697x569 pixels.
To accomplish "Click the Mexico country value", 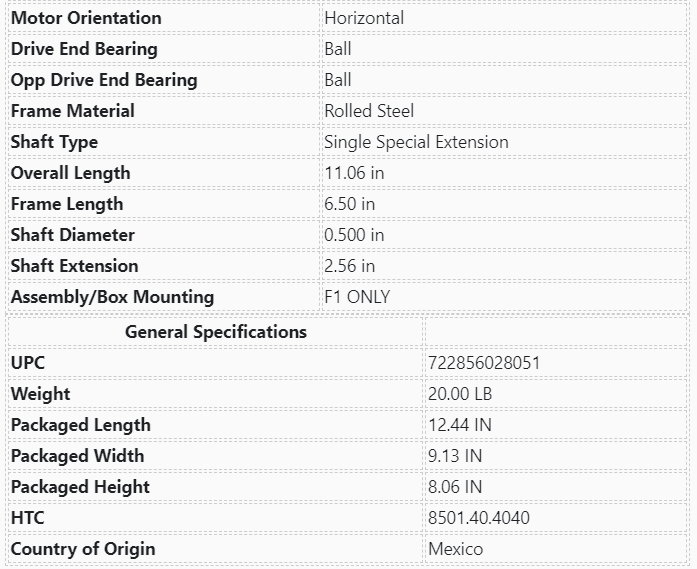I will click(455, 549).
